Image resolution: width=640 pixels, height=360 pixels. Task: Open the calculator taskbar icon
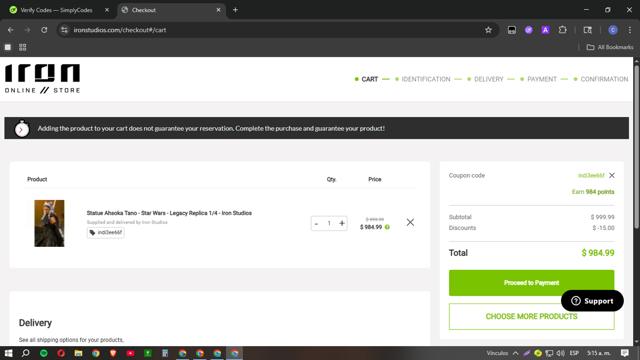[x=165, y=353]
